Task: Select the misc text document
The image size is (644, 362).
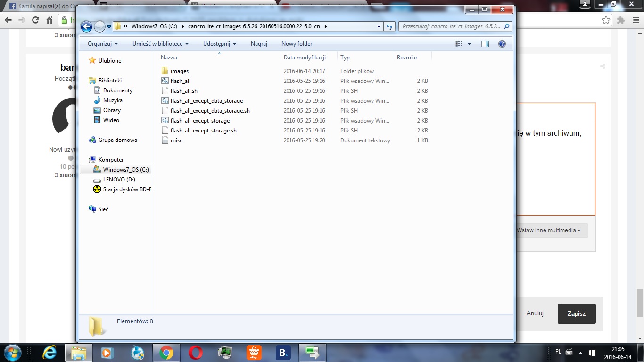Action: [x=176, y=140]
